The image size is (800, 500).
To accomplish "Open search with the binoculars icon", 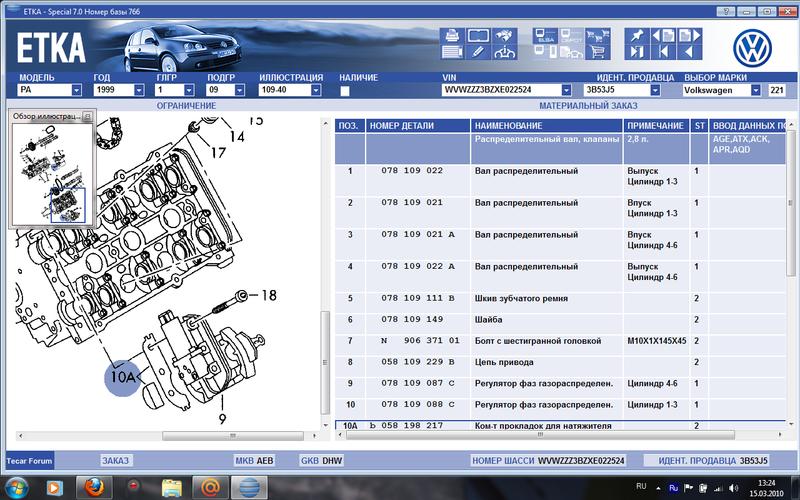I will (x=504, y=36).
